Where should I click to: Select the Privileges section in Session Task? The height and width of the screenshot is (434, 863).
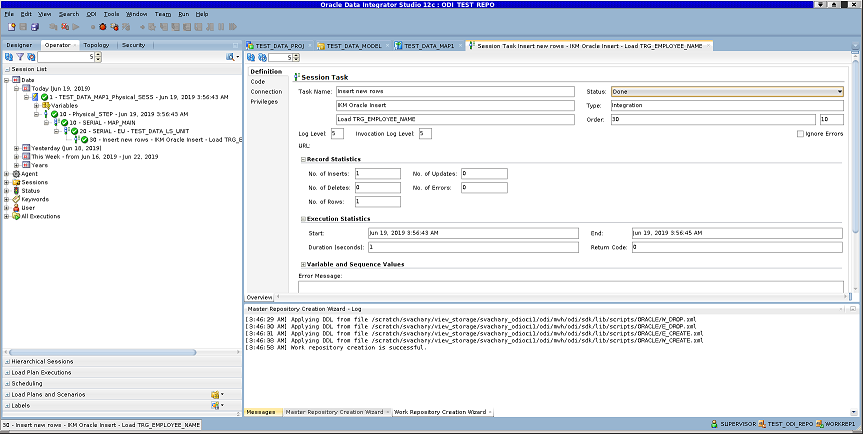(264, 102)
